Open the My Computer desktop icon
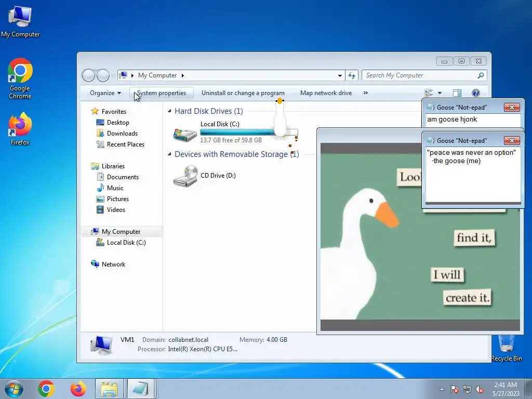The image size is (532, 399). [20, 22]
